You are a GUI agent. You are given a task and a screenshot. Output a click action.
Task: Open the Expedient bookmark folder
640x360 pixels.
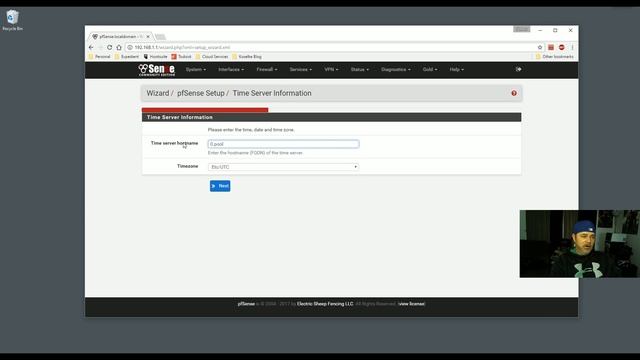coord(127,57)
